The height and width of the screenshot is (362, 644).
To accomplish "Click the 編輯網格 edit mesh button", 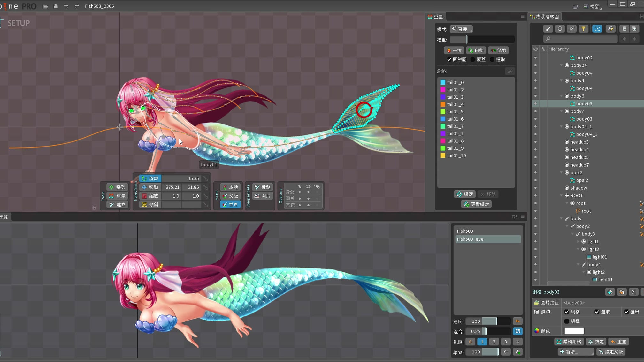I will click(x=569, y=342).
